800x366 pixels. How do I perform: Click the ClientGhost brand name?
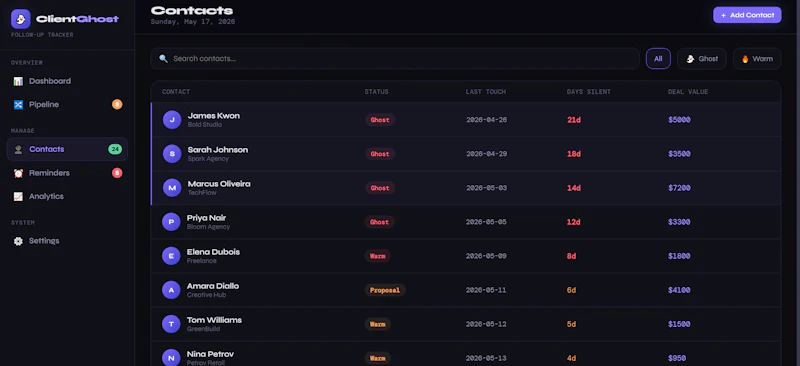(78, 19)
